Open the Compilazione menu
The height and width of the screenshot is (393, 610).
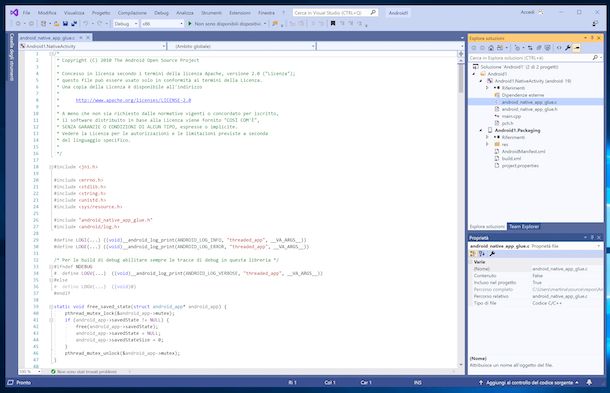tap(132, 13)
